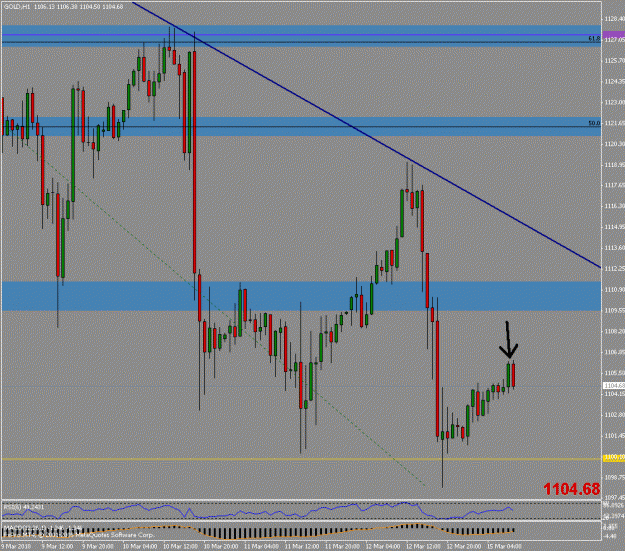The height and width of the screenshot is (551, 625).
Task: Click the 1109.55 price axis label
Action: point(614,310)
